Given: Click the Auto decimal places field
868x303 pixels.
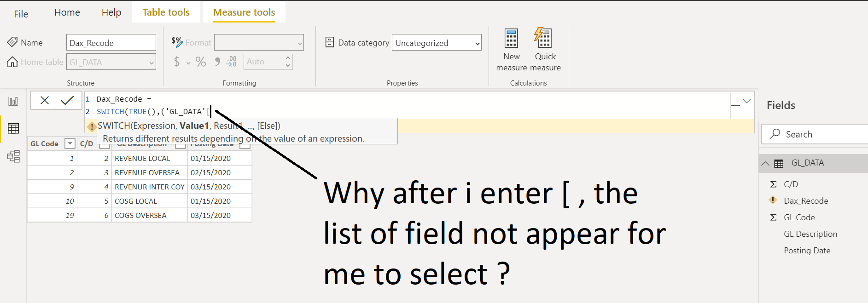Looking at the screenshot, I should coord(263,62).
